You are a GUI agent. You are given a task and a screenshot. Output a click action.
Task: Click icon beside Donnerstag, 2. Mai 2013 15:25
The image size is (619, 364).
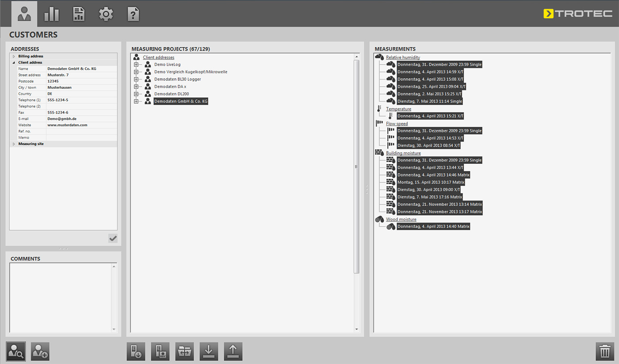pyautogui.click(x=391, y=94)
